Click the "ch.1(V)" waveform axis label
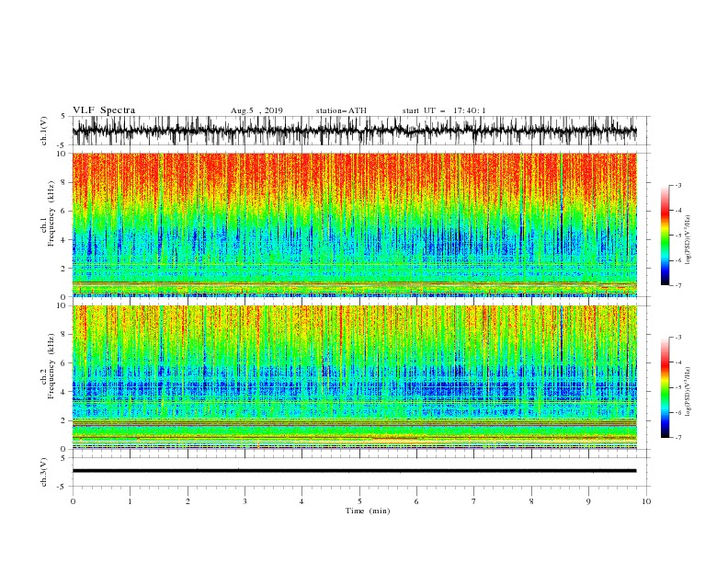 (44, 131)
